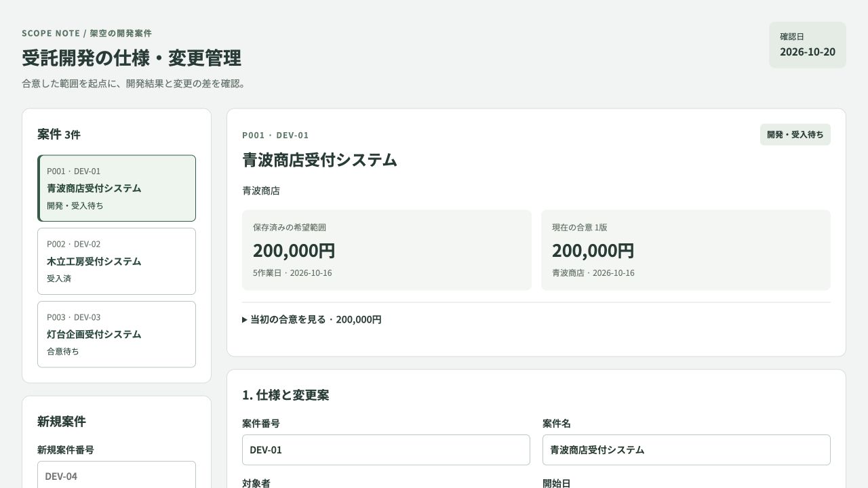Click the 保存済みの希望範囲 200,000円 card
868x488 pixels.
click(387, 250)
